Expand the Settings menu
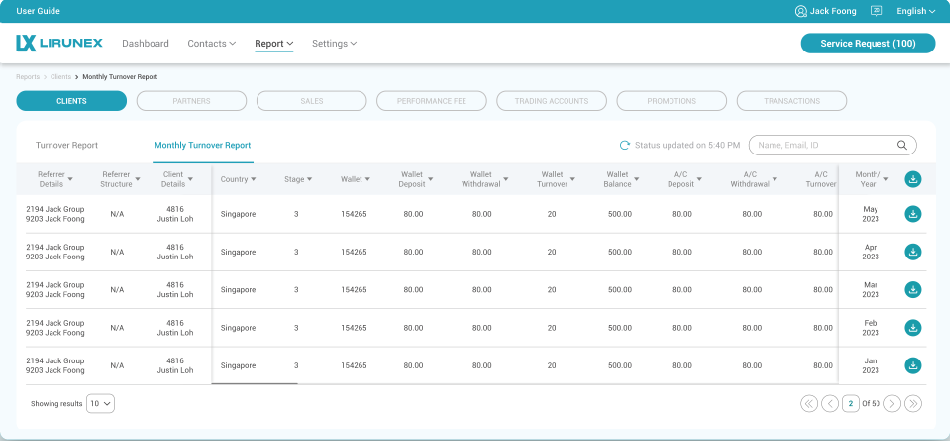This screenshot has width=950, height=441. click(334, 44)
